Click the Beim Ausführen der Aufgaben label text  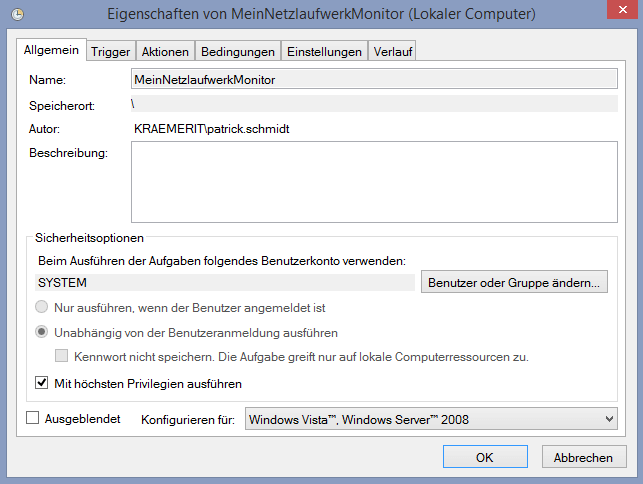click(x=222, y=261)
